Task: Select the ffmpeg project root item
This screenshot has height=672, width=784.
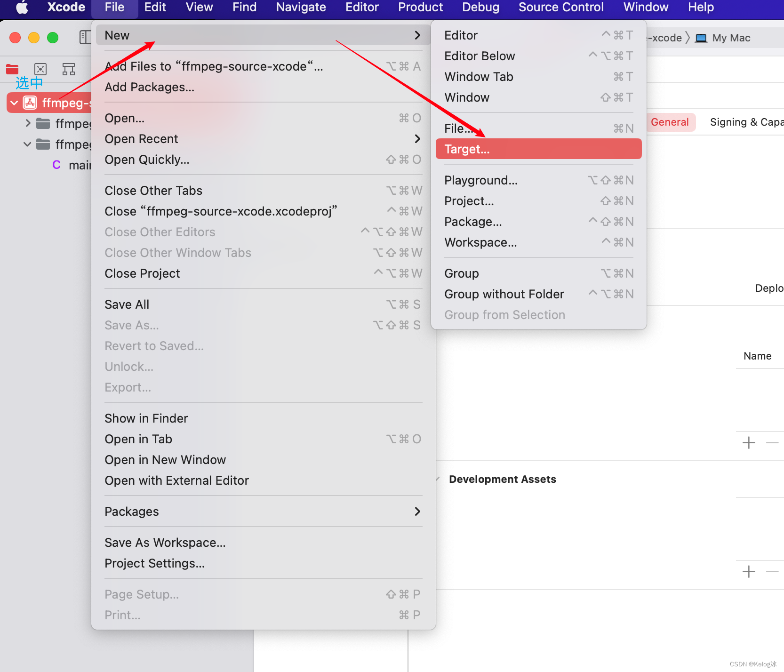Action: click(x=49, y=103)
